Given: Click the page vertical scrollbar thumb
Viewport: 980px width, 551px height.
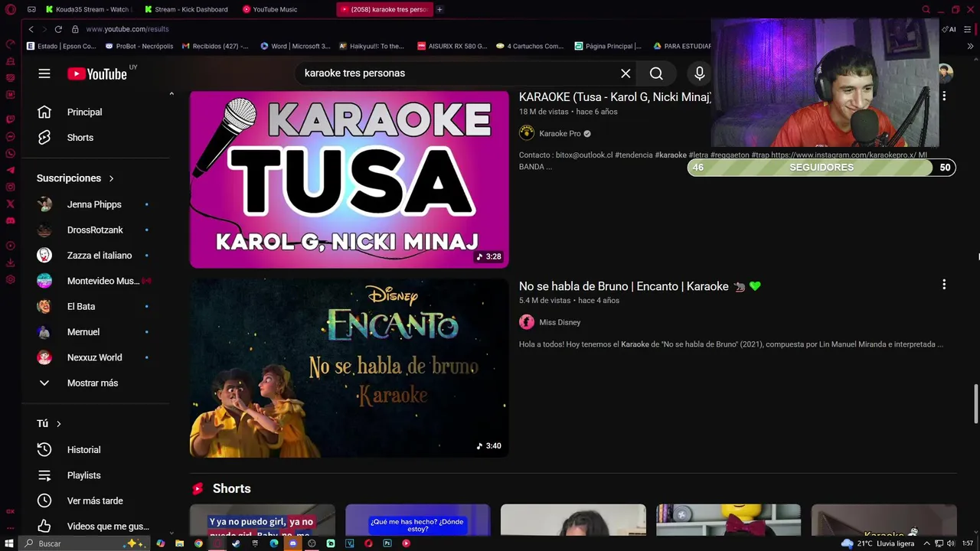Looking at the screenshot, I should pyautogui.click(x=976, y=403).
